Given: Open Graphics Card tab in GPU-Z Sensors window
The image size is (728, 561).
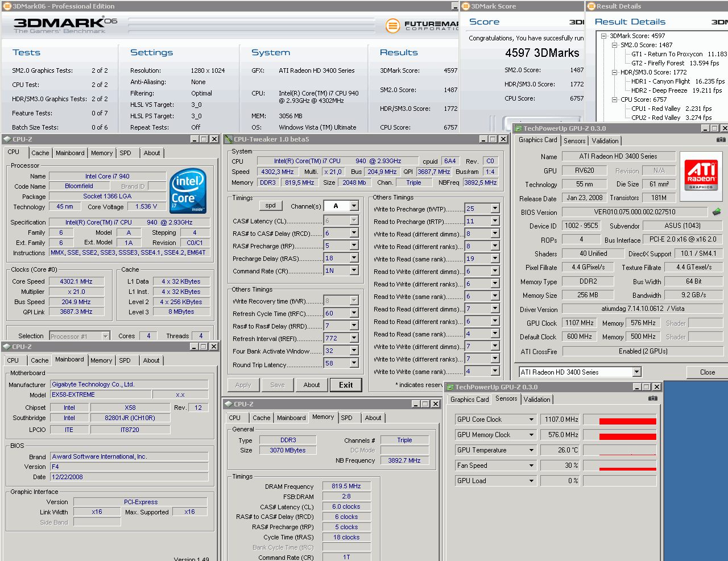Looking at the screenshot, I should [x=470, y=400].
